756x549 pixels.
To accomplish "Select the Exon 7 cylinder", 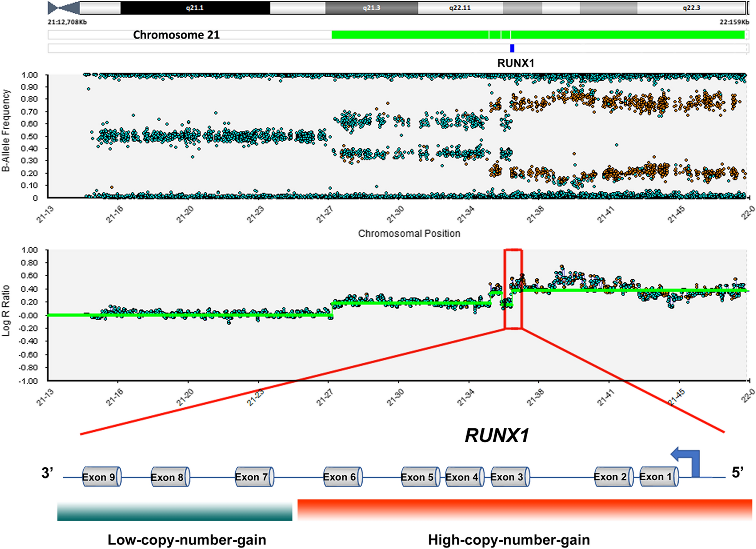I will pos(255,477).
